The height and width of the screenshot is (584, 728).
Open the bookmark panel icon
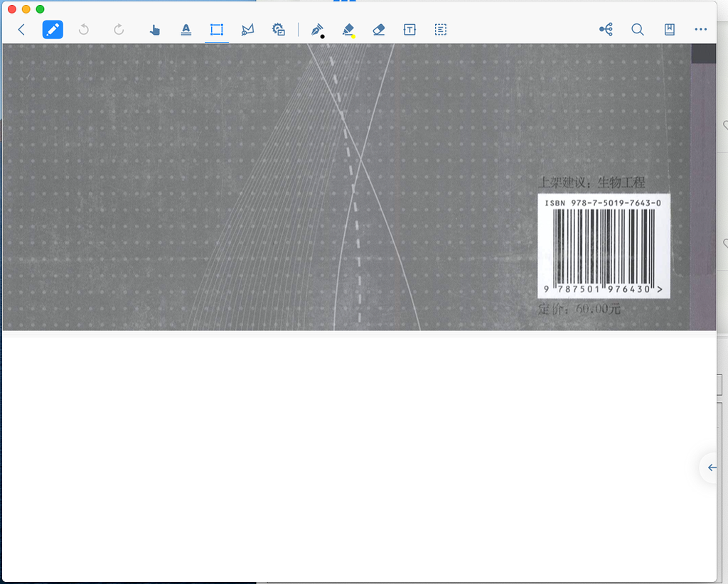click(669, 30)
